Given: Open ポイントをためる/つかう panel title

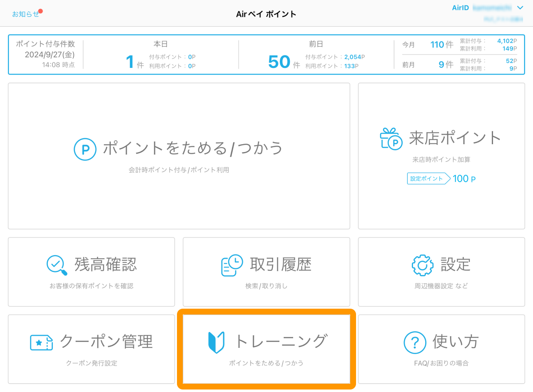Looking at the screenshot, I should pos(193,148).
